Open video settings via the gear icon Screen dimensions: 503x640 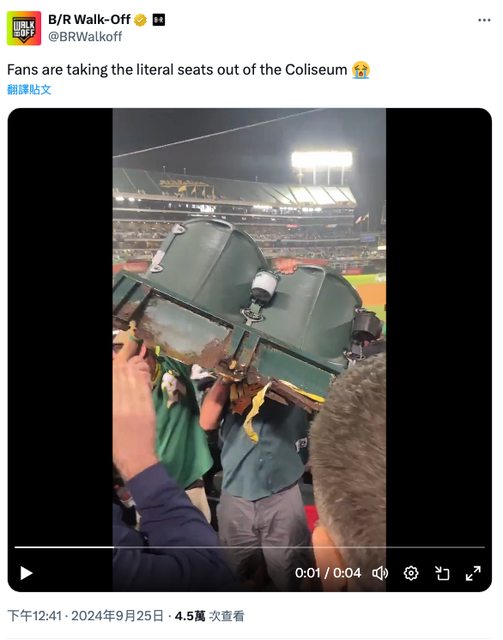click(411, 573)
